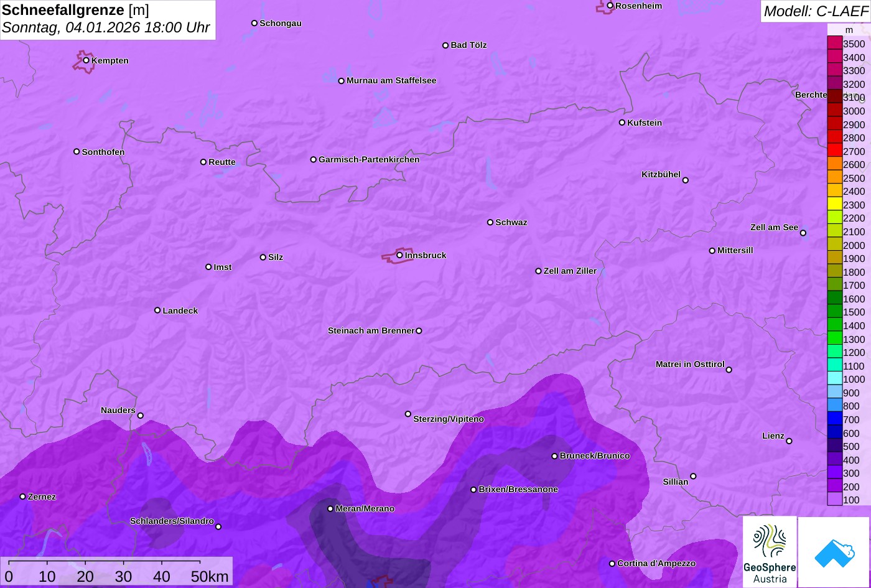
Task: Click the Berchte label at map edge
Action: 811,95
